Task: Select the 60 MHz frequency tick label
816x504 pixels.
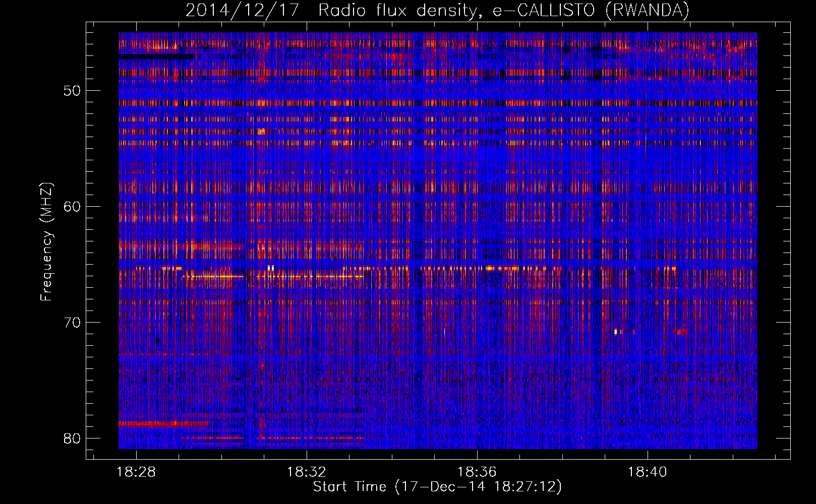Action: coord(73,207)
